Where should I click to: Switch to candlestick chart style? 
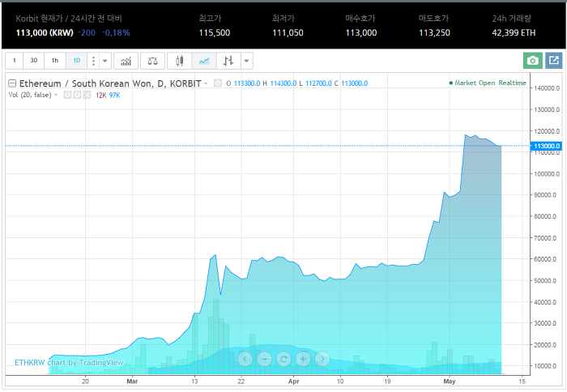point(179,61)
